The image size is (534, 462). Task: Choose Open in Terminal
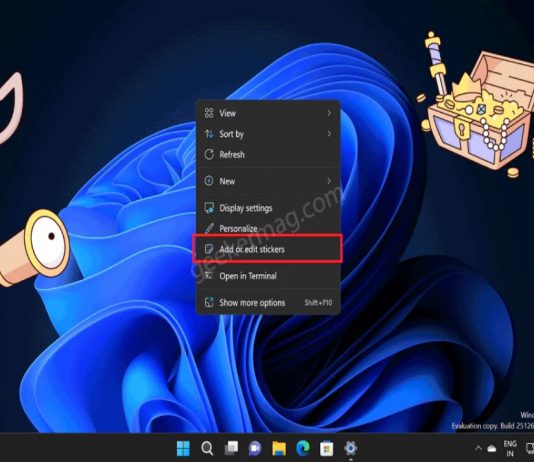click(268, 276)
